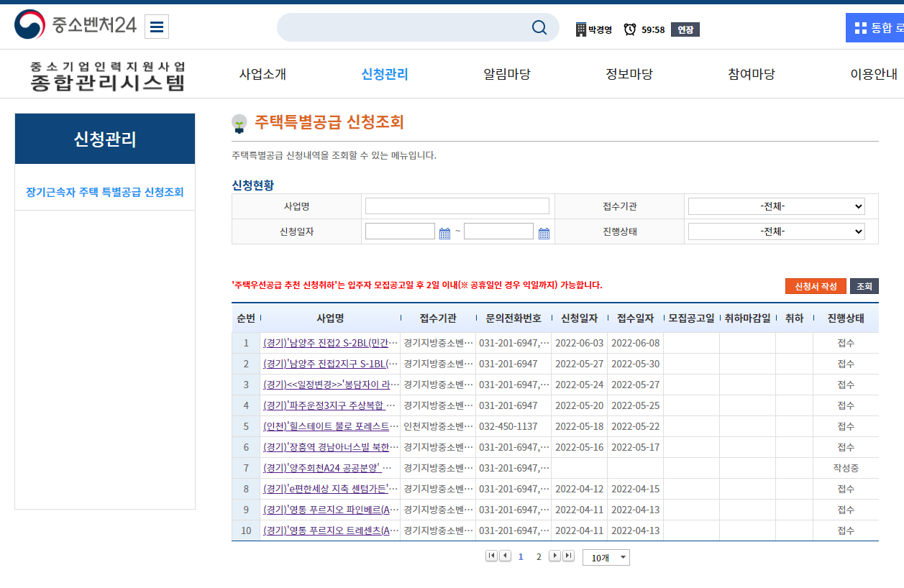This screenshot has height=588, width=904.
Task: Click the end date input field
Action: 498,231
